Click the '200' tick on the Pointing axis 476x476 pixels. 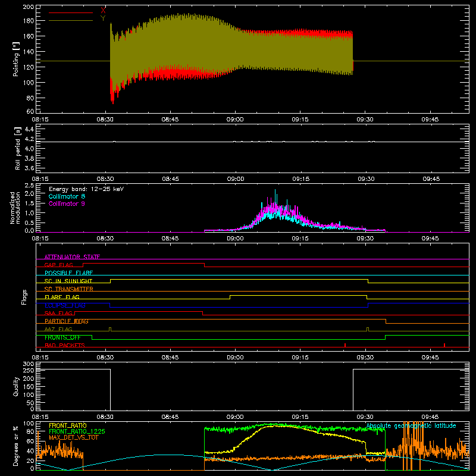(29, 7)
